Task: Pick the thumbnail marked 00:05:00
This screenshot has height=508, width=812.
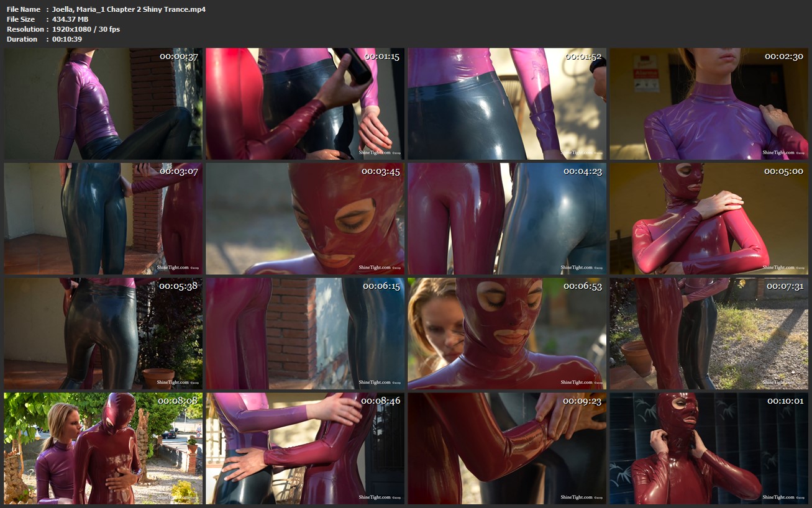Action: pyautogui.click(x=709, y=219)
